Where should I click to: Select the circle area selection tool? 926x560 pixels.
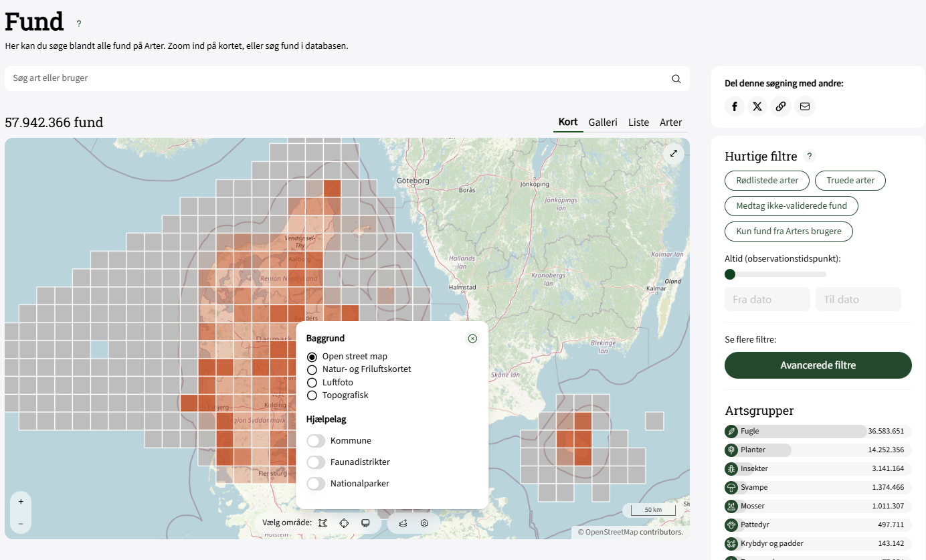pos(344,523)
